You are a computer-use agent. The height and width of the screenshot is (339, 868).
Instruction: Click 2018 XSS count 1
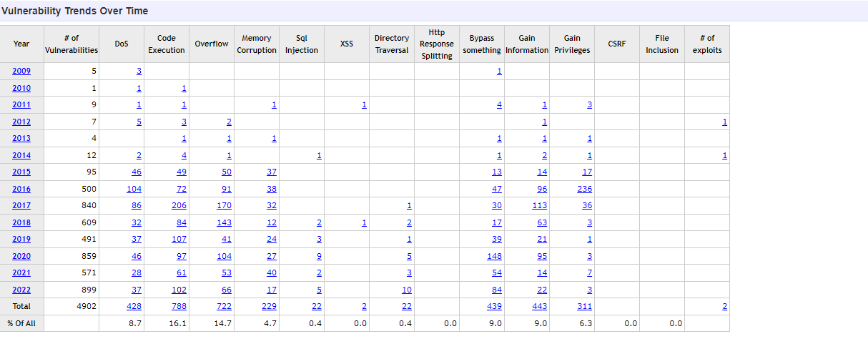pyautogui.click(x=365, y=222)
